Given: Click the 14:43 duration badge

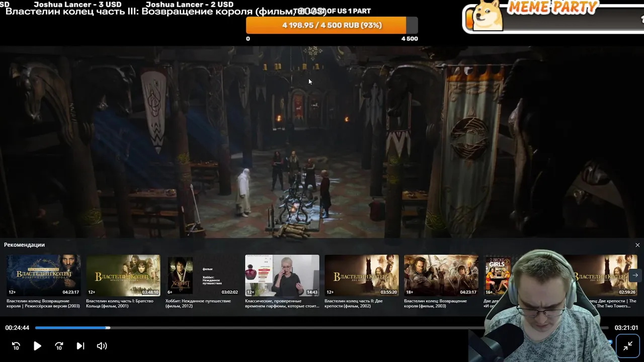Looking at the screenshot, I should 312,292.
